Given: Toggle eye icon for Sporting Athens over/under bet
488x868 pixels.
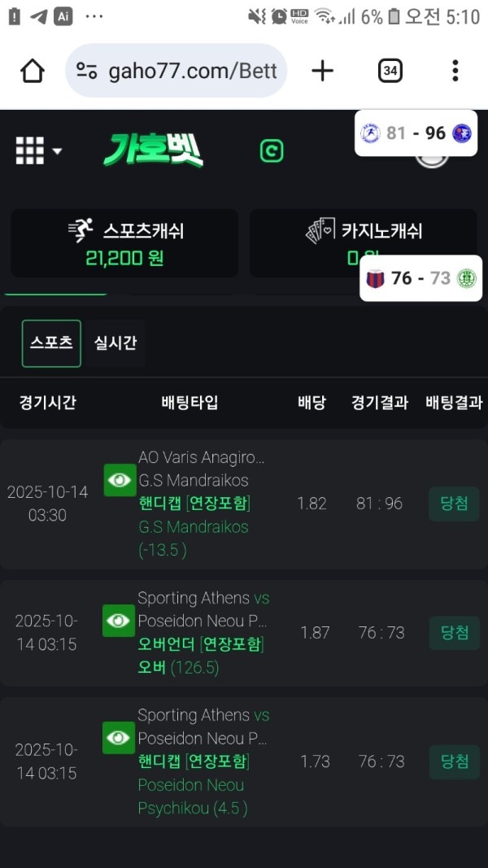Looking at the screenshot, I should (x=119, y=621).
